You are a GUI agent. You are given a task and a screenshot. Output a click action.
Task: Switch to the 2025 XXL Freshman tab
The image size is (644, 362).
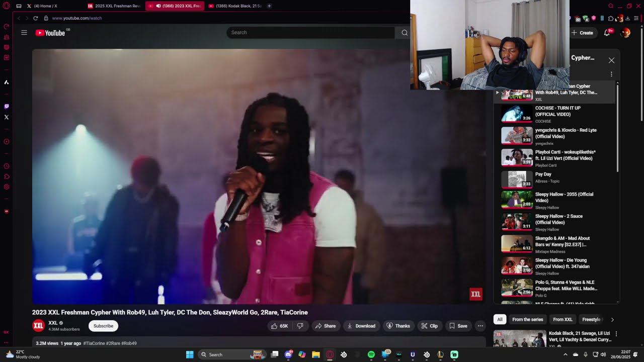114,6
